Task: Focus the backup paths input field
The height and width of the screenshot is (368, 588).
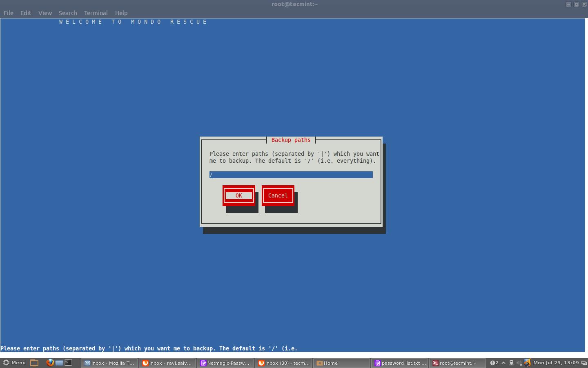Action: tap(291, 175)
